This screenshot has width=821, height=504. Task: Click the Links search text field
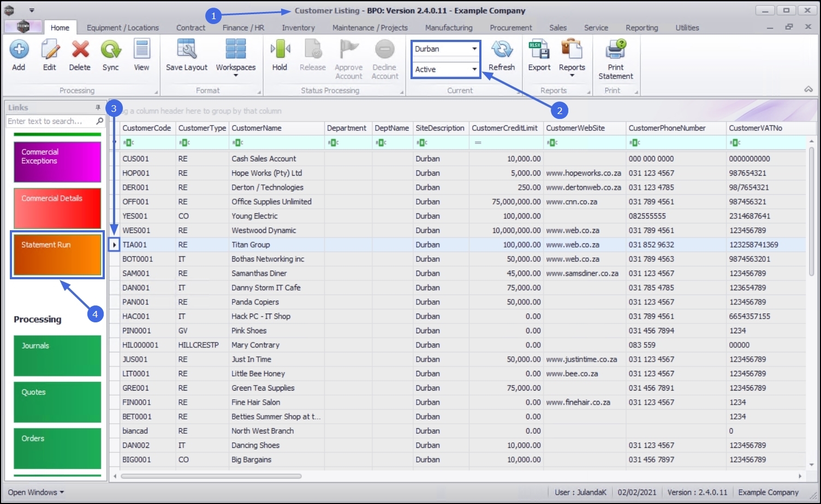click(x=51, y=121)
